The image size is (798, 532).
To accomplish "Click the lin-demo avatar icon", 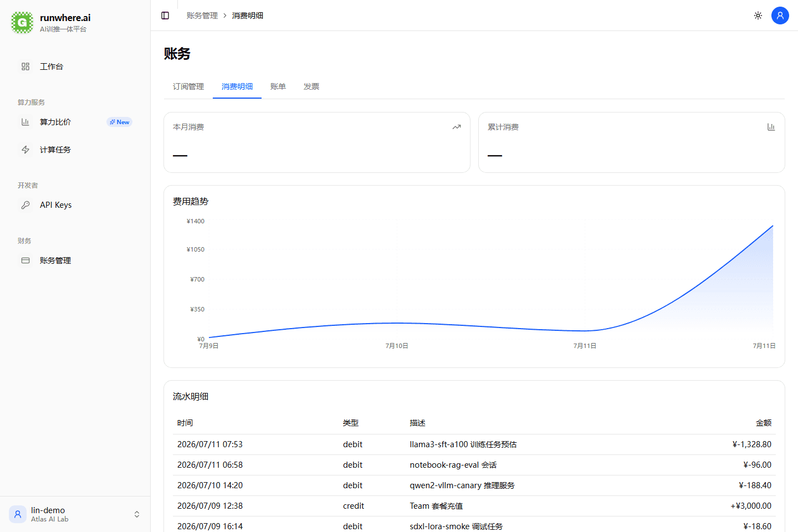I will [x=18, y=514].
